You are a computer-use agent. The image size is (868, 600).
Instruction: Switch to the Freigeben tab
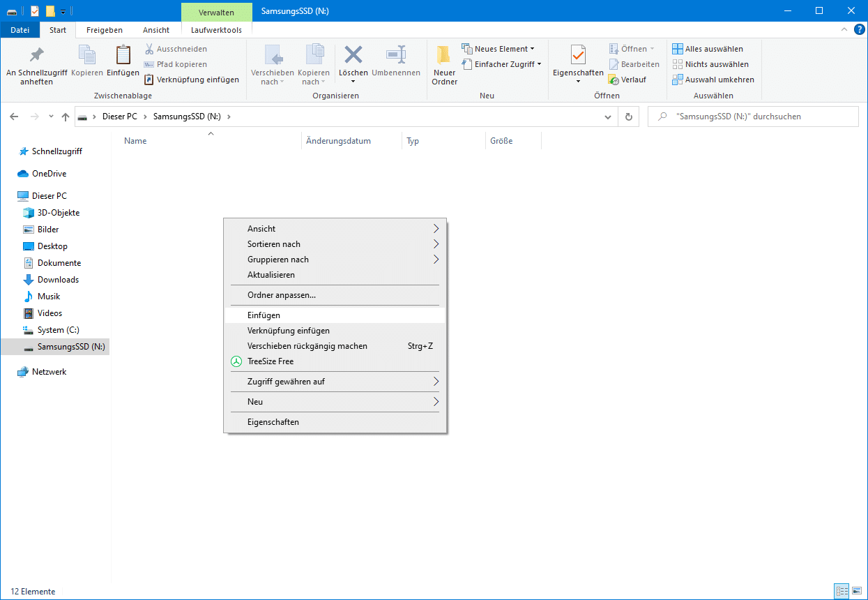pos(105,30)
